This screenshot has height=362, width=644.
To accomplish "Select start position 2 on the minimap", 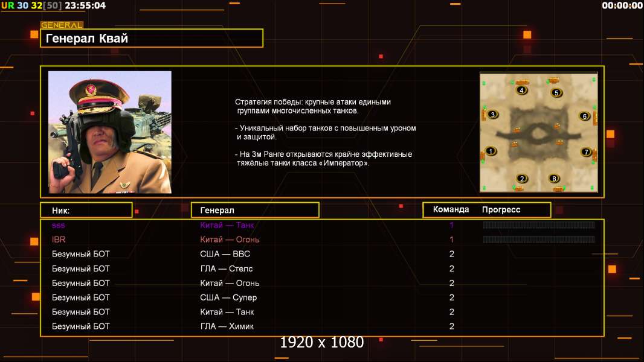I will [523, 179].
